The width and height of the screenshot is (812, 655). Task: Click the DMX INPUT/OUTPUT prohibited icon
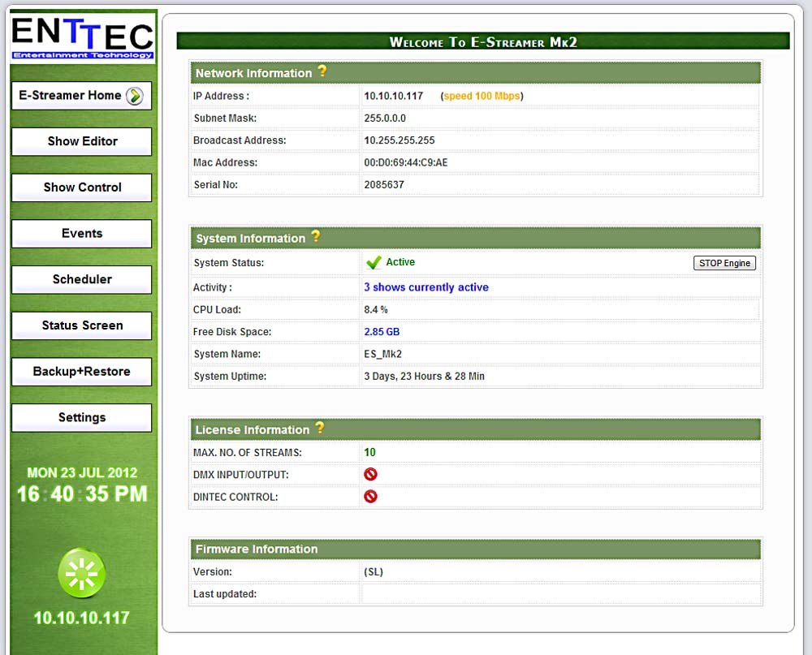pos(370,474)
